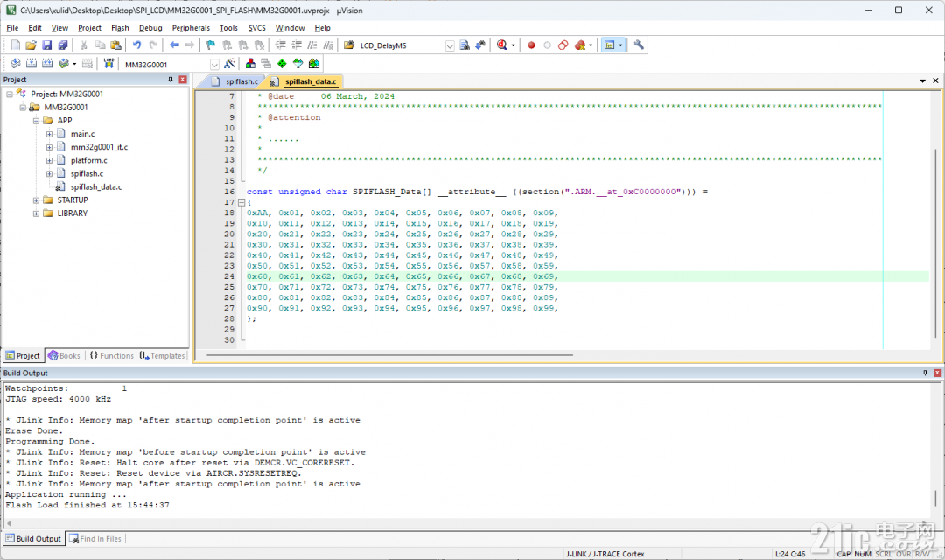Click the 'Flash Load finished at 15:44:37' output line
Screen dimensions: 945x560
pos(87,505)
